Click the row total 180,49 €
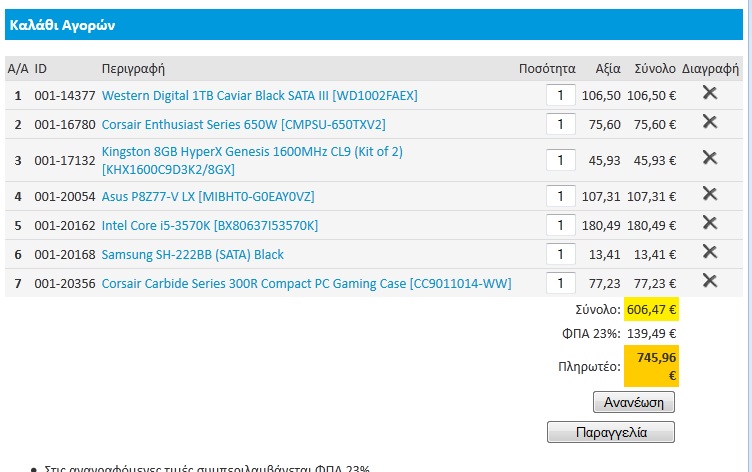Viewport: 752px width, 472px height. 651,225
